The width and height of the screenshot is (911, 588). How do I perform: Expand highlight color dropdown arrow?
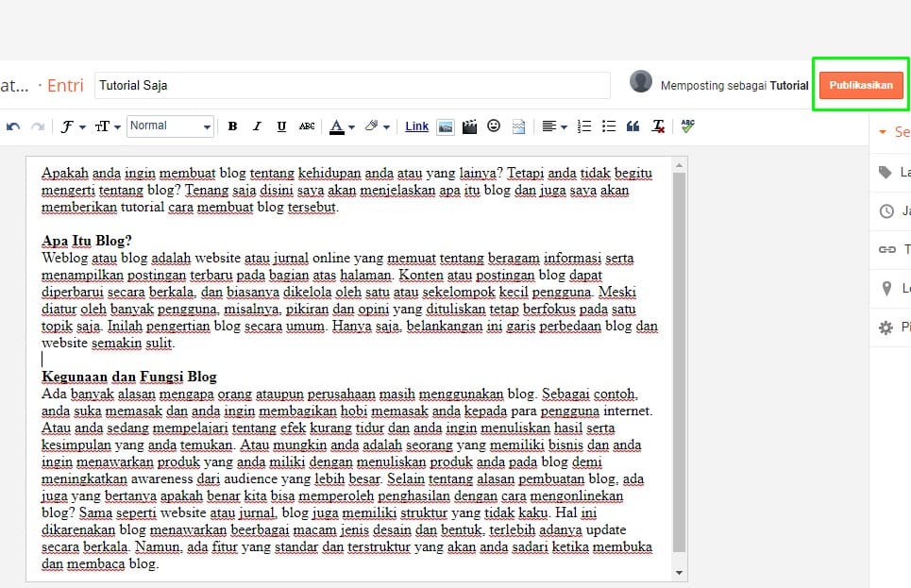pyautogui.click(x=386, y=127)
